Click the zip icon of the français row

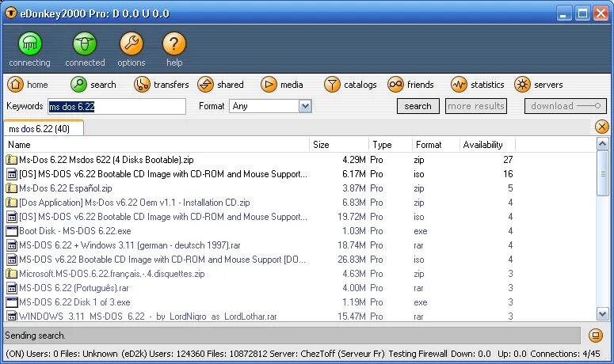(x=12, y=274)
